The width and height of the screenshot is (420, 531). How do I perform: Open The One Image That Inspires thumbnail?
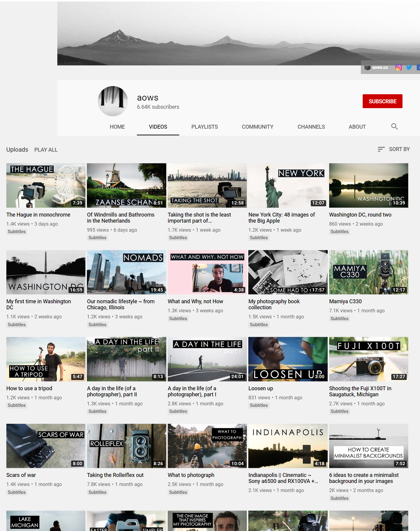207,521
